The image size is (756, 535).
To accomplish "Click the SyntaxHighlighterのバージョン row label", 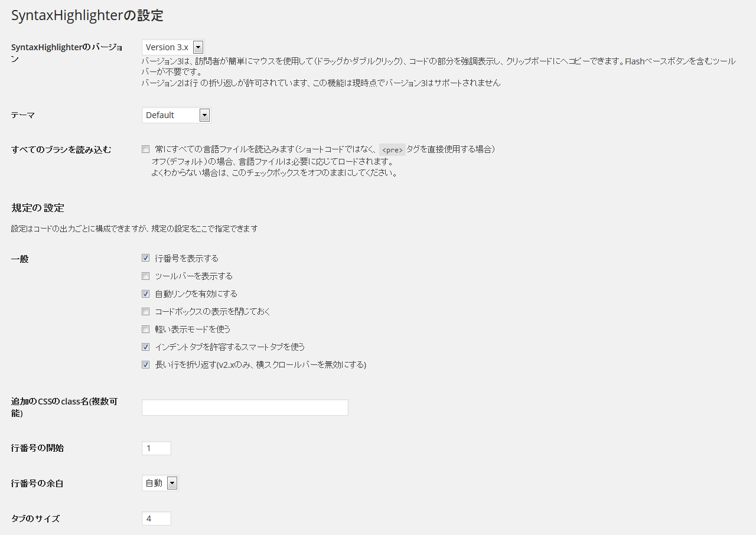I will pyautogui.click(x=67, y=53).
